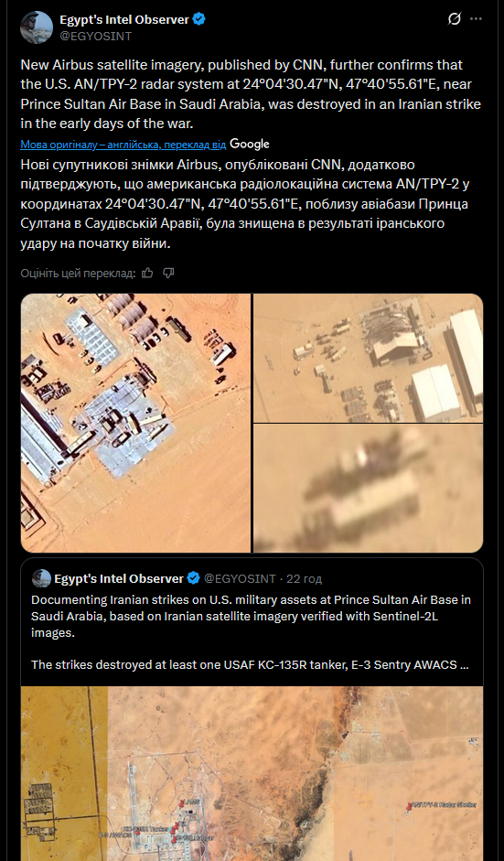Open the large left satellite image

tap(135, 423)
